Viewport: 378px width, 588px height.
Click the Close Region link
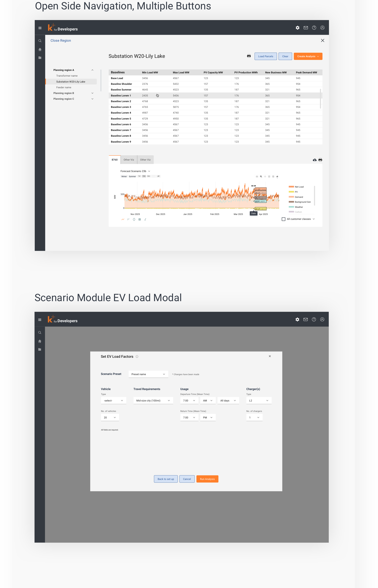(61, 40)
